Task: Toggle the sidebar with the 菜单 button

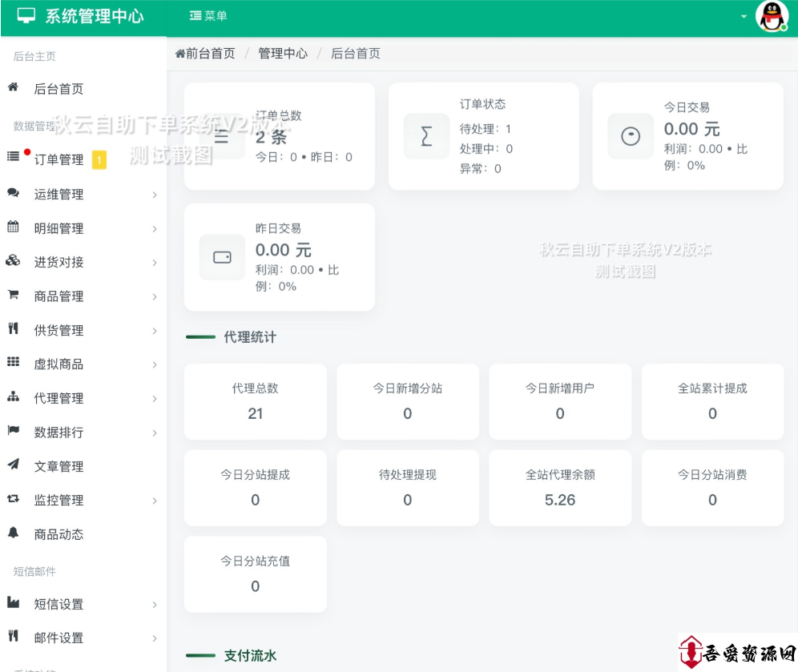Action: (x=208, y=16)
